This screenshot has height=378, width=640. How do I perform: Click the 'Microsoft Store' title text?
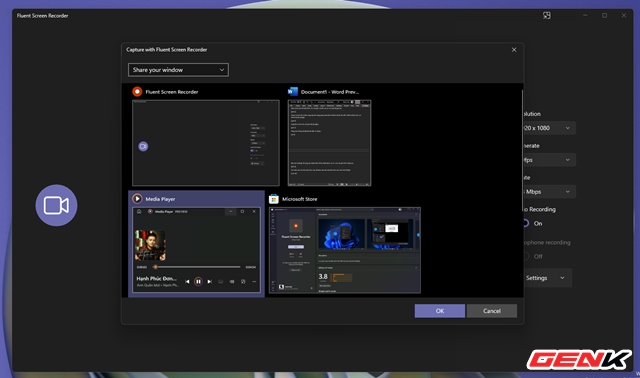coord(300,199)
